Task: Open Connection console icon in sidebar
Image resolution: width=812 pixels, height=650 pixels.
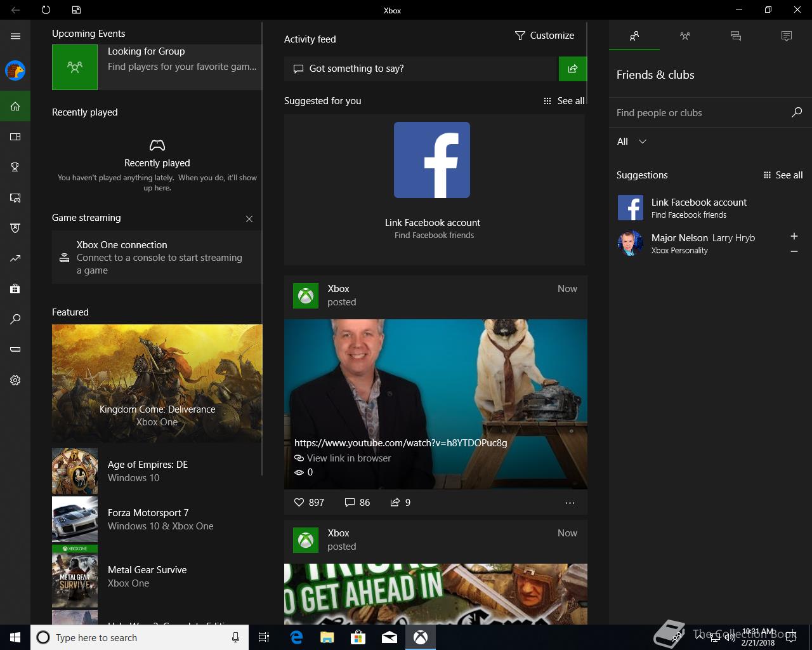Action: point(15,349)
